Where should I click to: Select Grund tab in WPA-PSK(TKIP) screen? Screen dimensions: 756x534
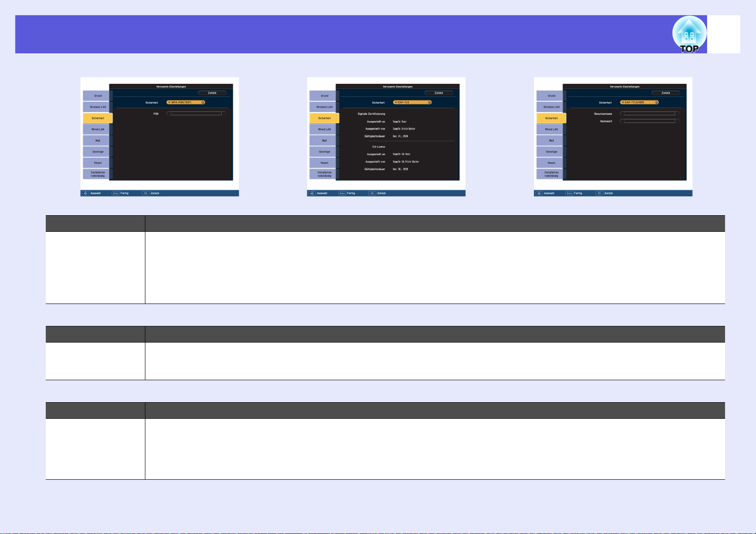pos(98,96)
